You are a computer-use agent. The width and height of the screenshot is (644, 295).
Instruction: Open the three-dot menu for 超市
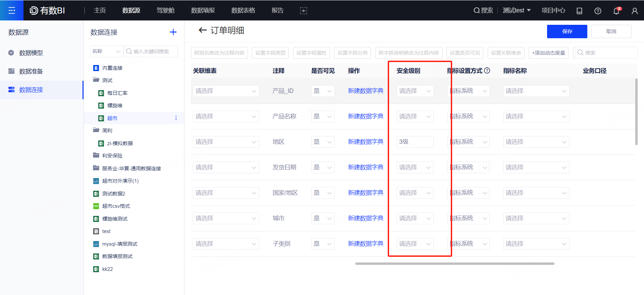click(x=176, y=118)
